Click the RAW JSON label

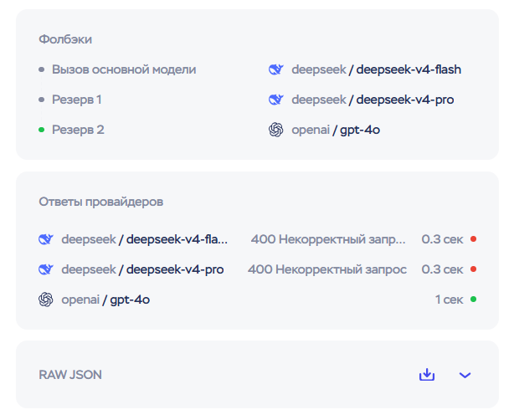(70, 375)
